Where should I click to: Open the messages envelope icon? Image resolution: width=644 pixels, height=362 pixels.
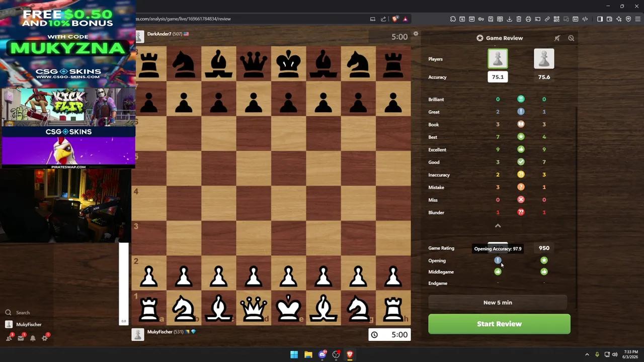click(x=21, y=338)
